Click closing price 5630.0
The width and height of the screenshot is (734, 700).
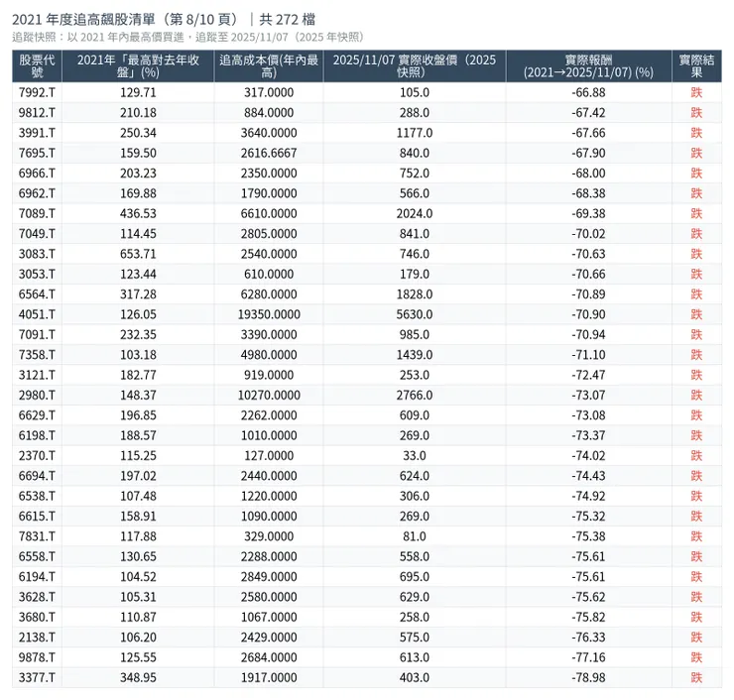point(415,314)
